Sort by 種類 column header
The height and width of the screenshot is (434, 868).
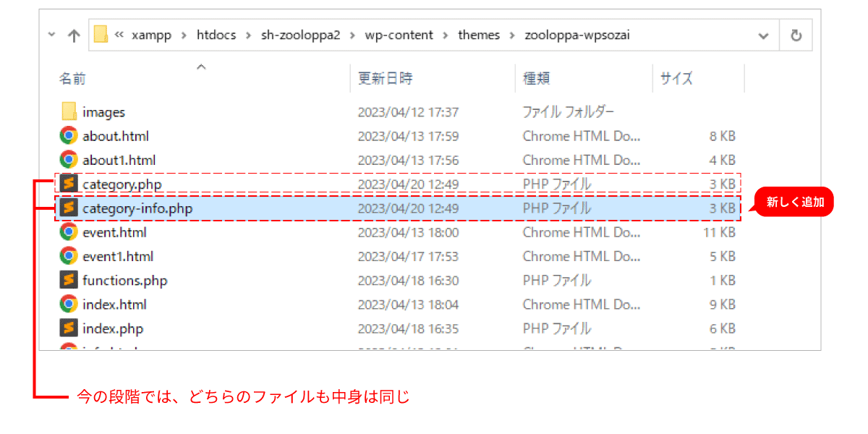pyautogui.click(x=536, y=78)
